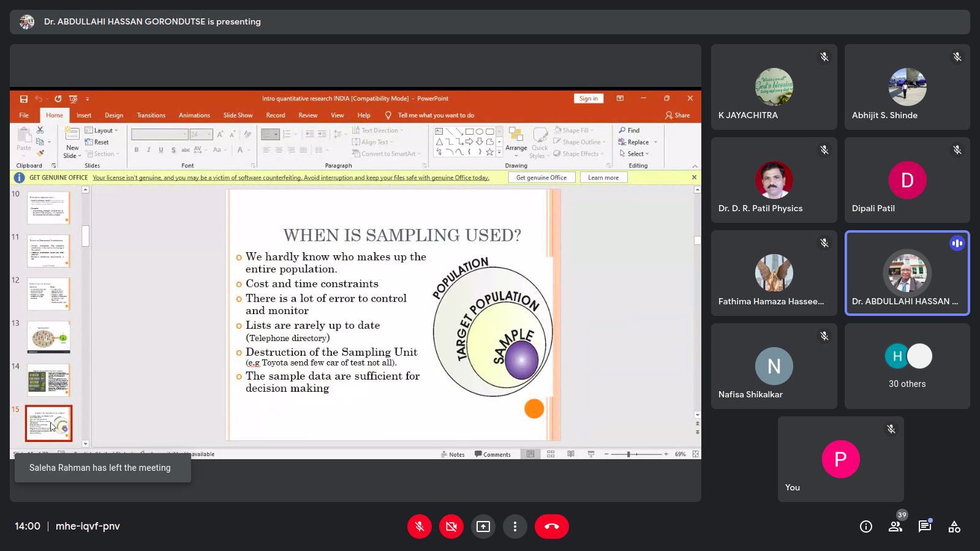
Task: Toggle the Comments pane
Action: coord(492,454)
